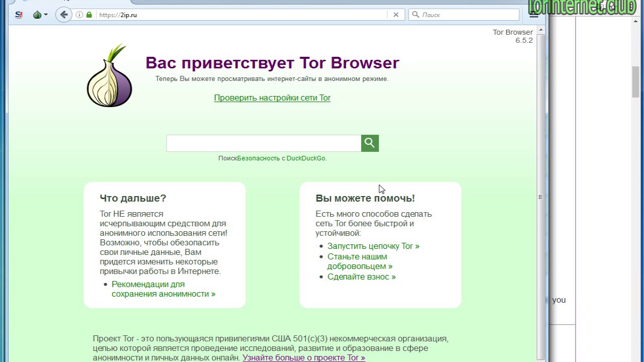The width and height of the screenshot is (644, 362).
Task: Open Узнайте больше о проекте Tor link
Action: point(304,357)
